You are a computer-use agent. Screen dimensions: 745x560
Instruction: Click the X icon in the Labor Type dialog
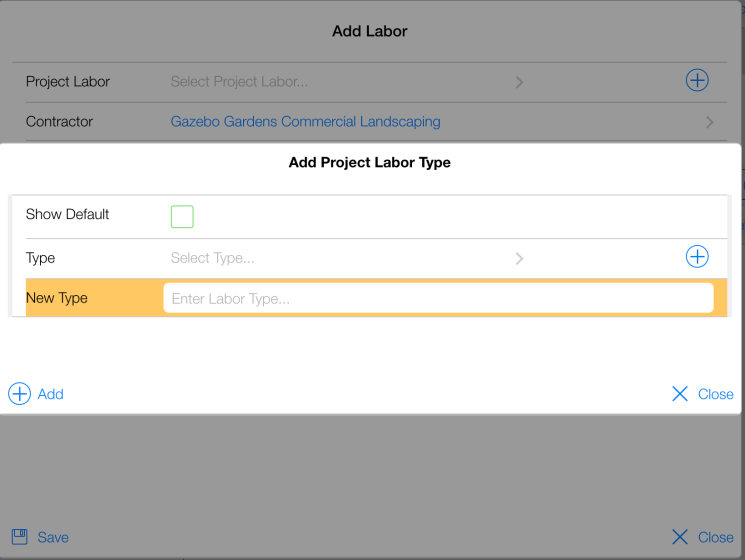click(x=680, y=394)
